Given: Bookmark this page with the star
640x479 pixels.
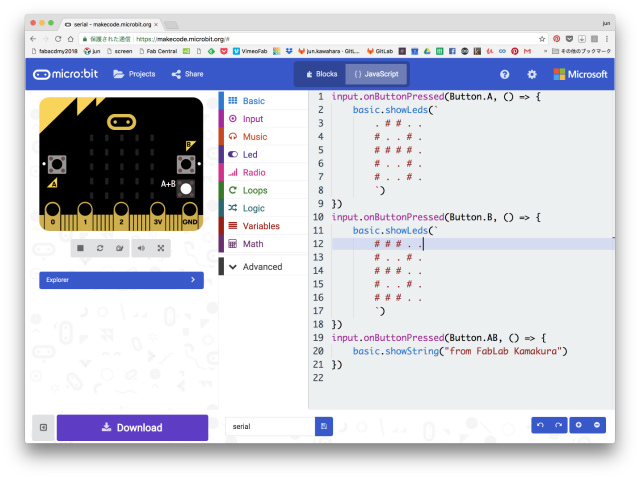Looking at the screenshot, I should (542, 39).
